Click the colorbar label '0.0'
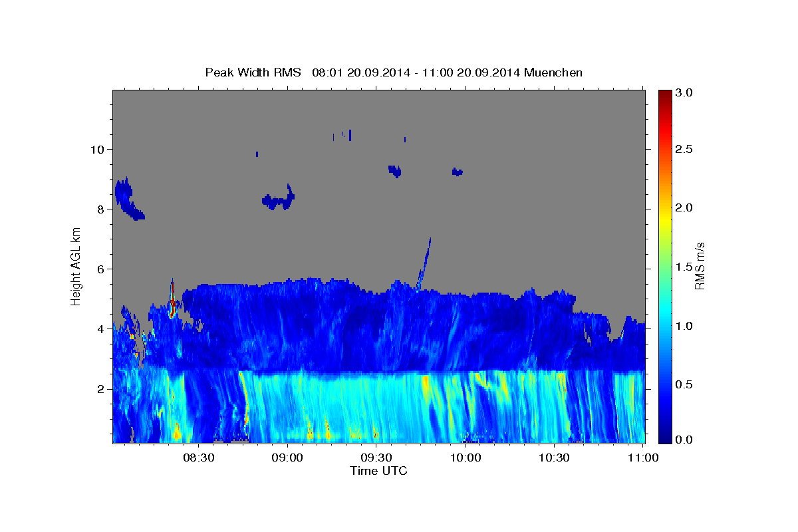This screenshot has height=532, width=798. coord(684,440)
